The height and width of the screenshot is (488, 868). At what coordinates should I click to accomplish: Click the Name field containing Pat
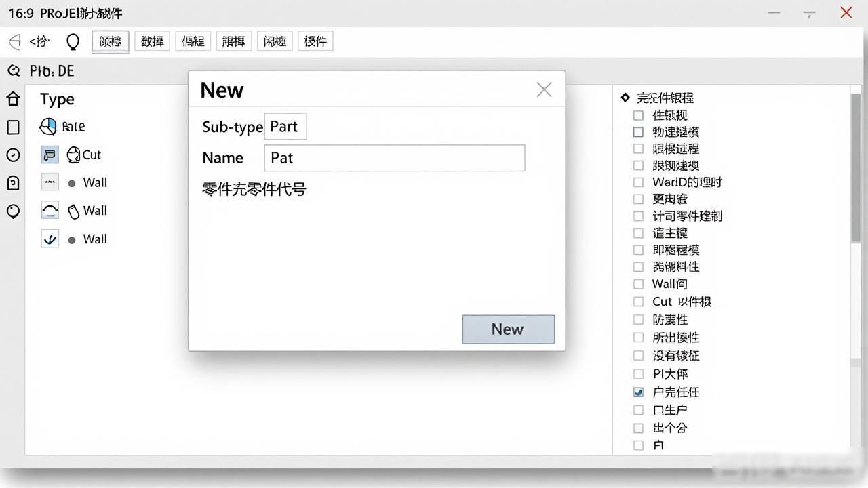[x=395, y=158]
